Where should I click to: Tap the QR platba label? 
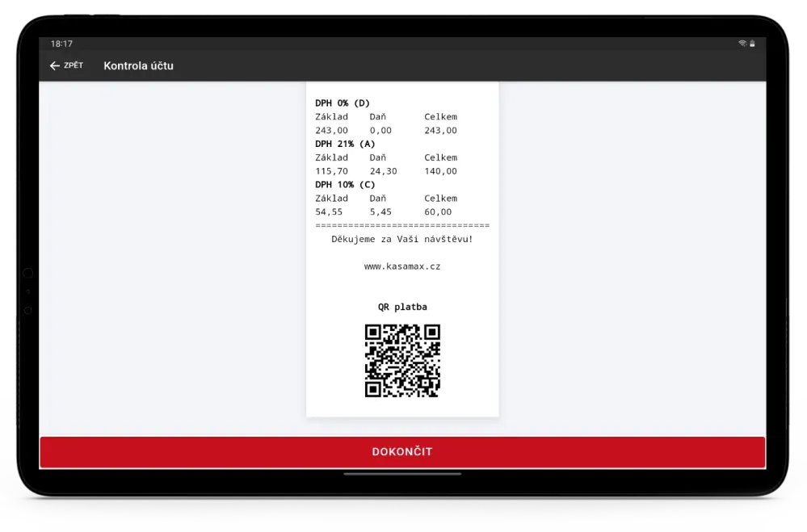(x=402, y=307)
